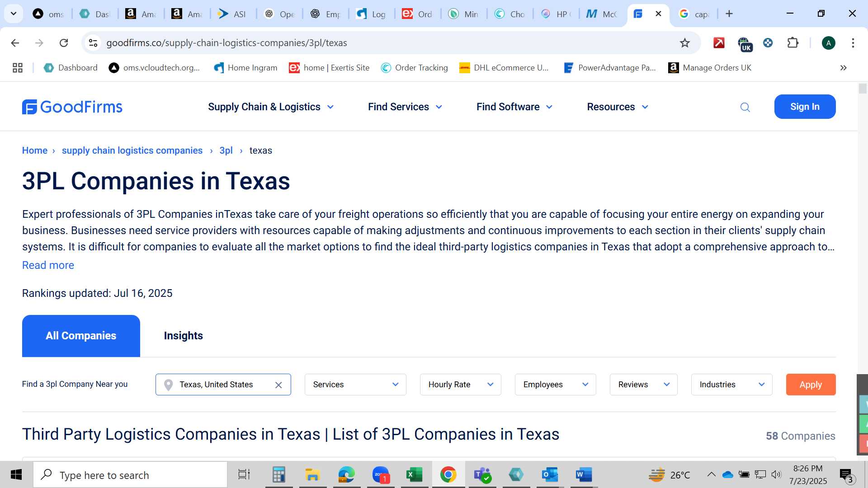Screen dimensions: 868x488
Task: Show more bookmarks chevron
Action: click(x=843, y=68)
